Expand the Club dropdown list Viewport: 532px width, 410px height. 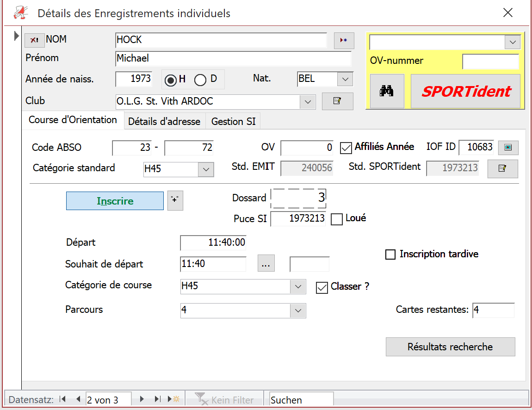coord(308,102)
